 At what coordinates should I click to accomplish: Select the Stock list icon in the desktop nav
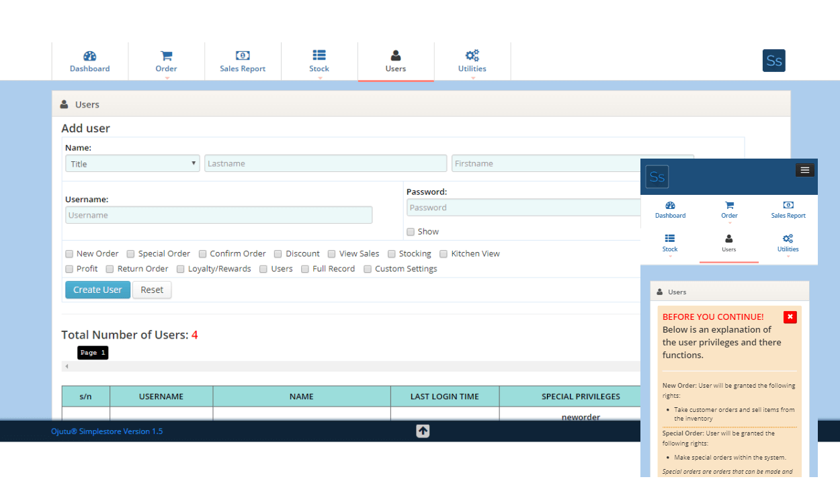coord(319,55)
